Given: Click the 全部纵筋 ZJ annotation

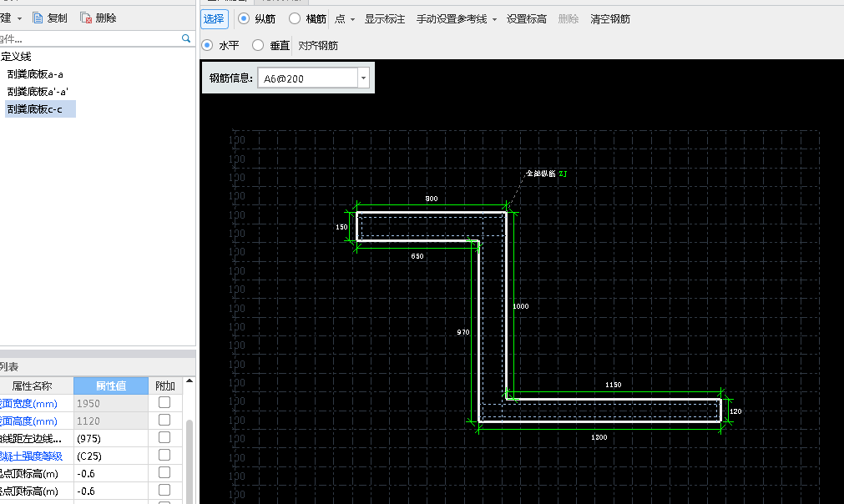Looking at the screenshot, I should tap(546, 174).
